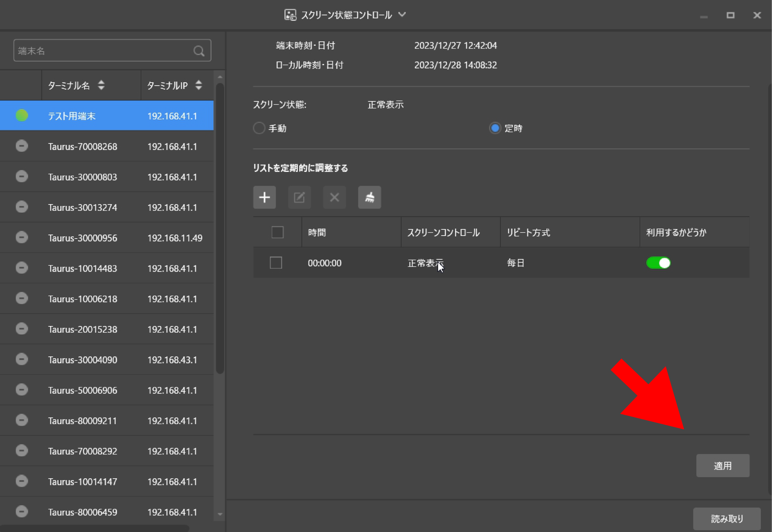Select the Taurus-10006218 terminal name

(x=82, y=299)
